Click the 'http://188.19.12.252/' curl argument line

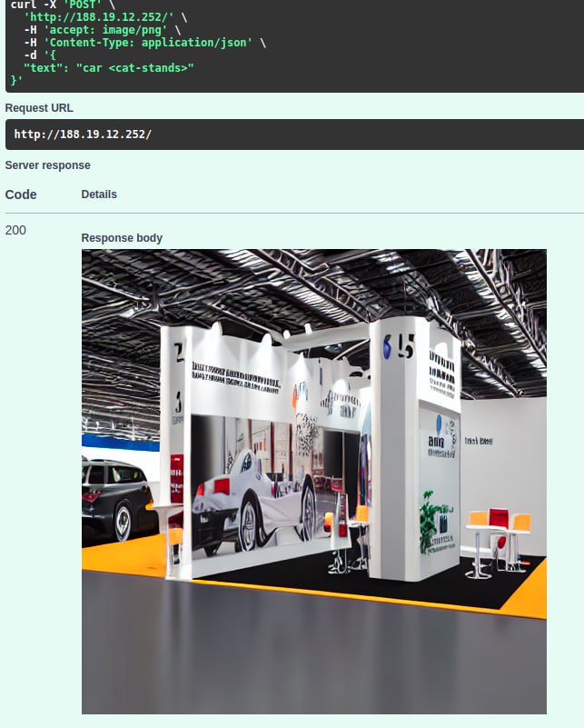pos(105,17)
